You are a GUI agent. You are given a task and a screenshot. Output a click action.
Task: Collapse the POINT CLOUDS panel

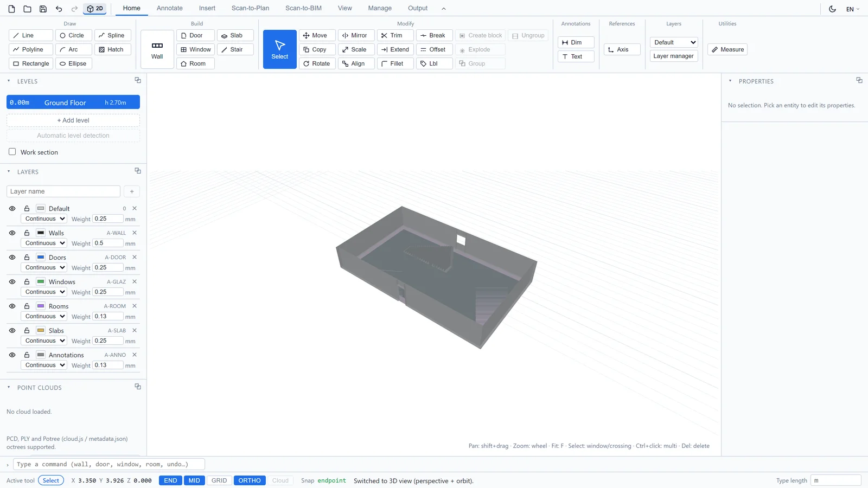point(9,387)
